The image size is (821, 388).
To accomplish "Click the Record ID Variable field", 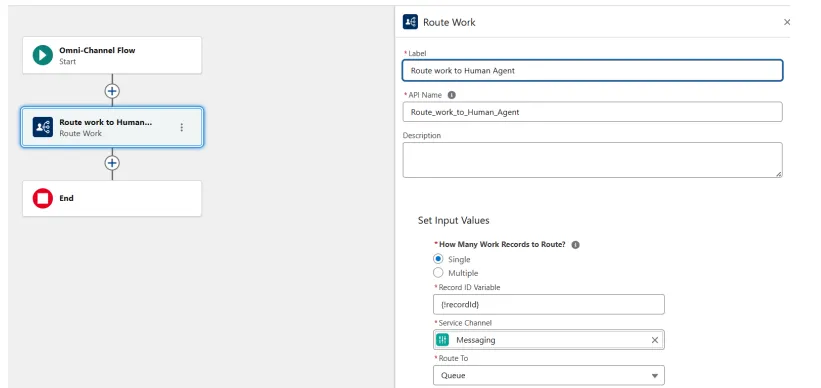I will pos(549,304).
